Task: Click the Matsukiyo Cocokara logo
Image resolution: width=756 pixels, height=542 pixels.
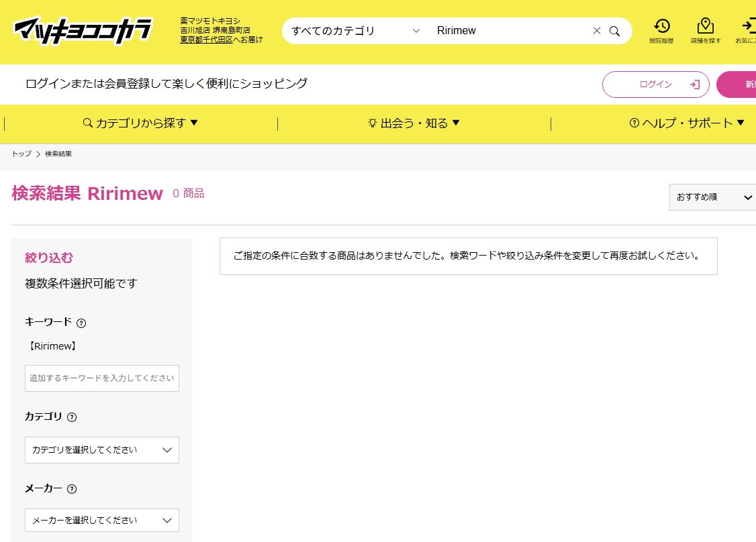Action: (x=83, y=31)
